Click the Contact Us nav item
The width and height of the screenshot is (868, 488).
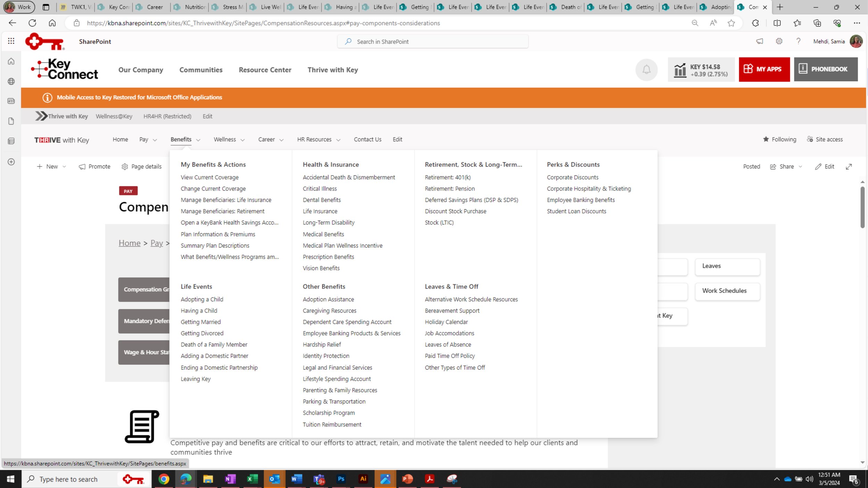pyautogui.click(x=367, y=139)
